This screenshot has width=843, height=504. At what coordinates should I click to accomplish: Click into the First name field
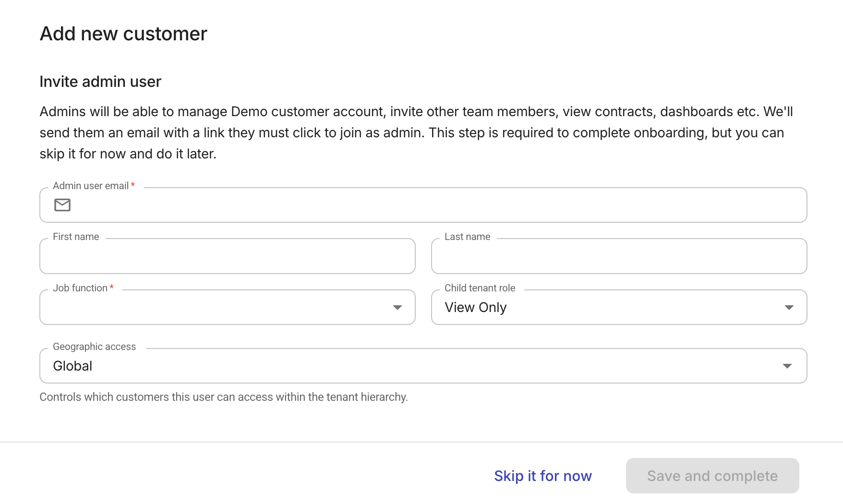pyautogui.click(x=228, y=256)
